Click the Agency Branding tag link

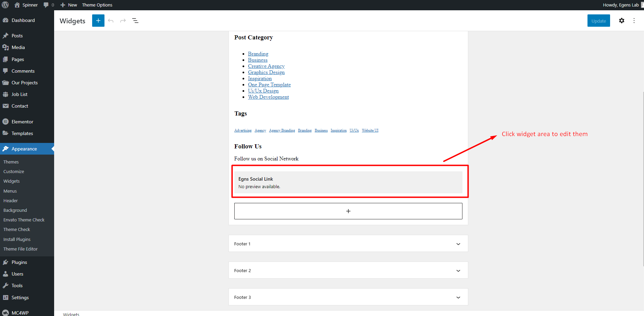click(x=282, y=130)
